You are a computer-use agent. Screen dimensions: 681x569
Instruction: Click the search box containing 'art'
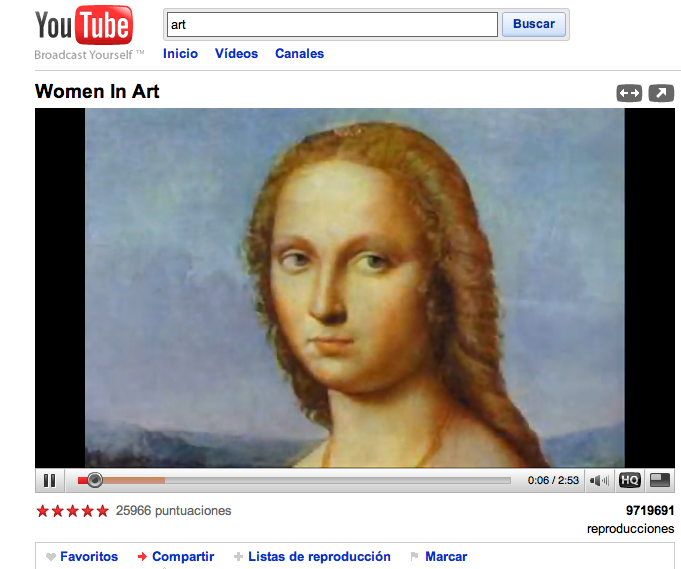pyautogui.click(x=332, y=24)
